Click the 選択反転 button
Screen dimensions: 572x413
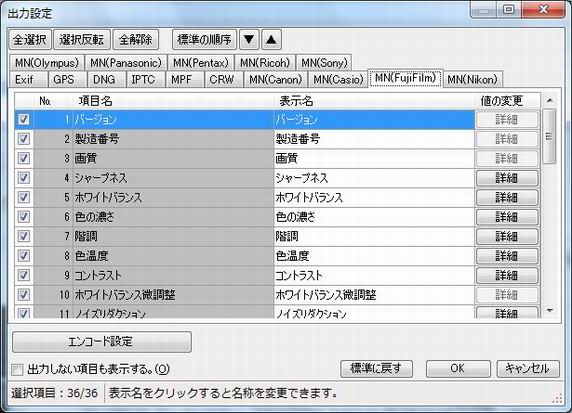[82, 39]
